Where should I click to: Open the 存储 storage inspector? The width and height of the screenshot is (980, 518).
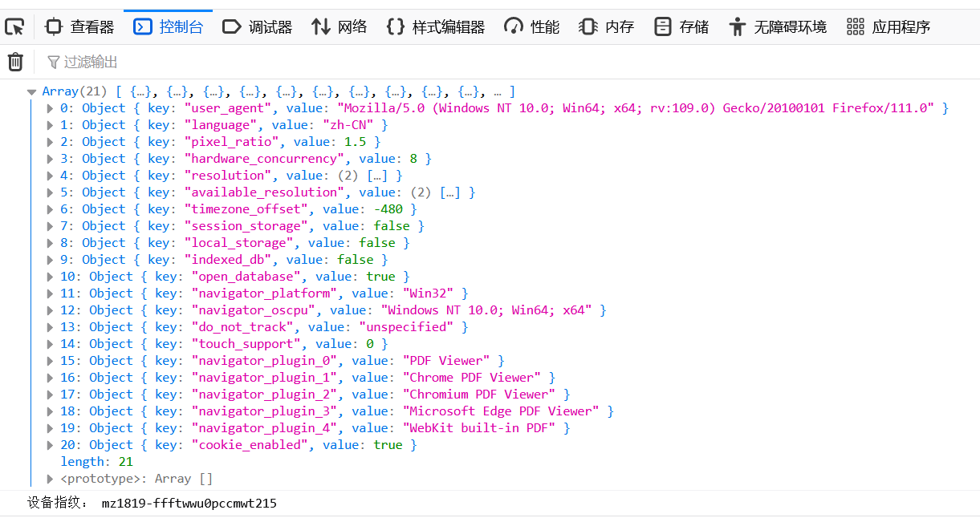(680, 26)
